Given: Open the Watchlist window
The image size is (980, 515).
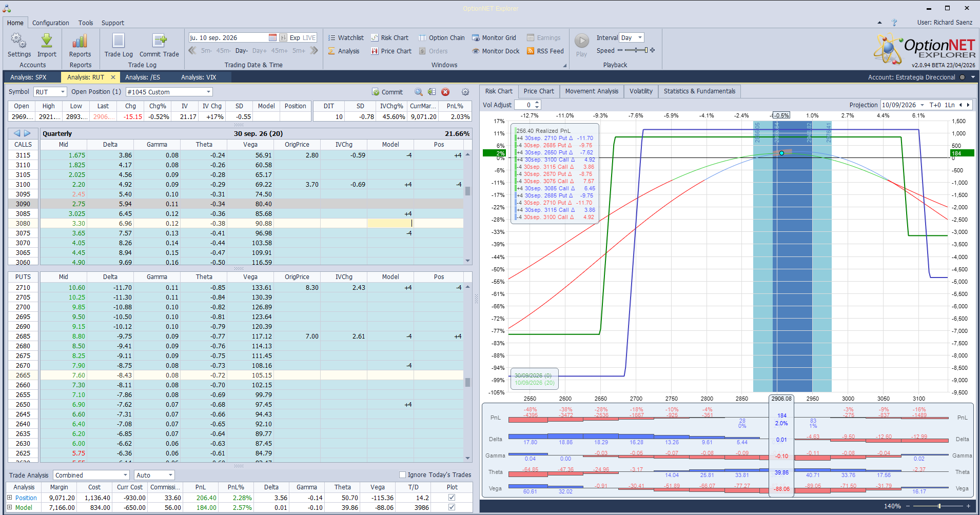Looking at the screenshot, I should (x=346, y=37).
